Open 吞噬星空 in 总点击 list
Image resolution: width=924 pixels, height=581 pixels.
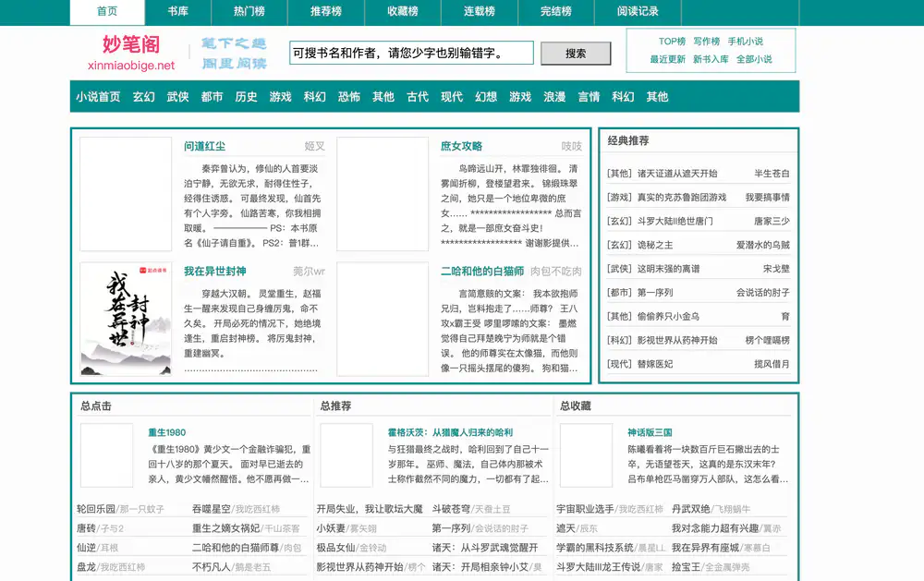click(x=211, y=509)
